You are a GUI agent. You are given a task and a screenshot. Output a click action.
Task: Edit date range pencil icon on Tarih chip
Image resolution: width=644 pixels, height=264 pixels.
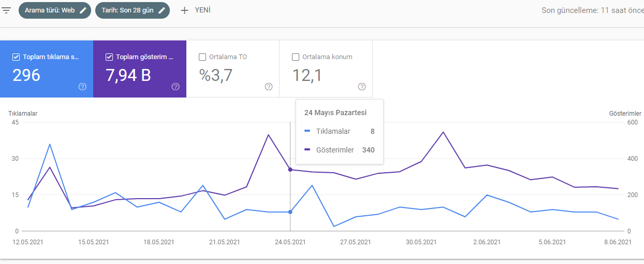(x=162, y=10)
